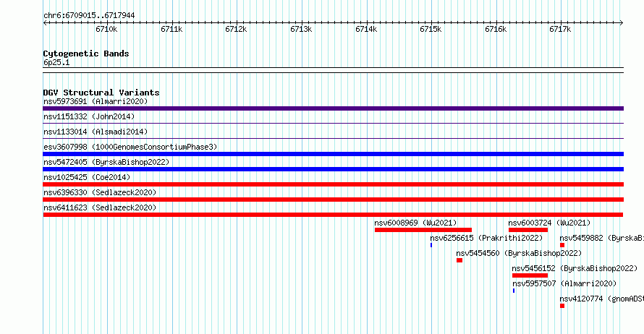This screenshot has width=644, height=334.
Task: Open nsv5454560 (ByrskaBishop2022) label
Action: click(519, 253)
